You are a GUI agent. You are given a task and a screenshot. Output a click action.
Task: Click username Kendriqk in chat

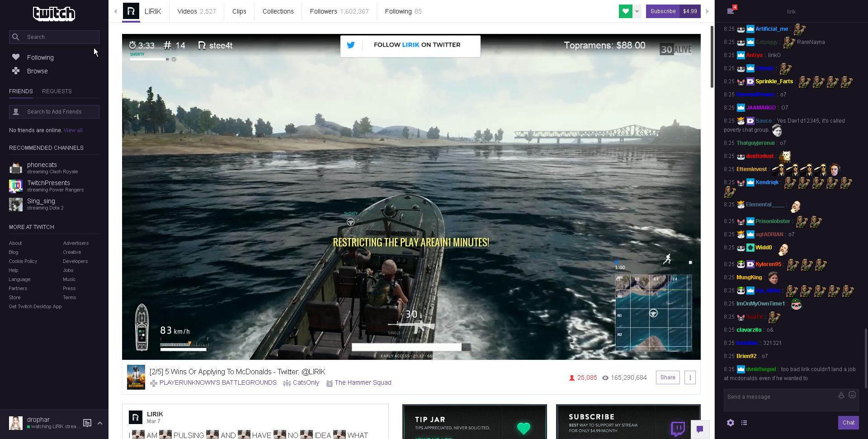767,182
